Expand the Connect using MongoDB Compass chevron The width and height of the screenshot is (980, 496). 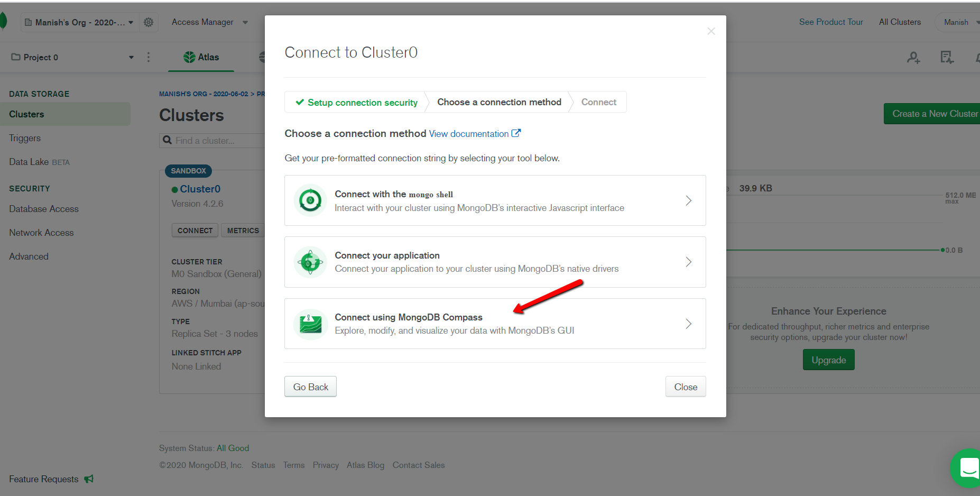tap(688, 324)
